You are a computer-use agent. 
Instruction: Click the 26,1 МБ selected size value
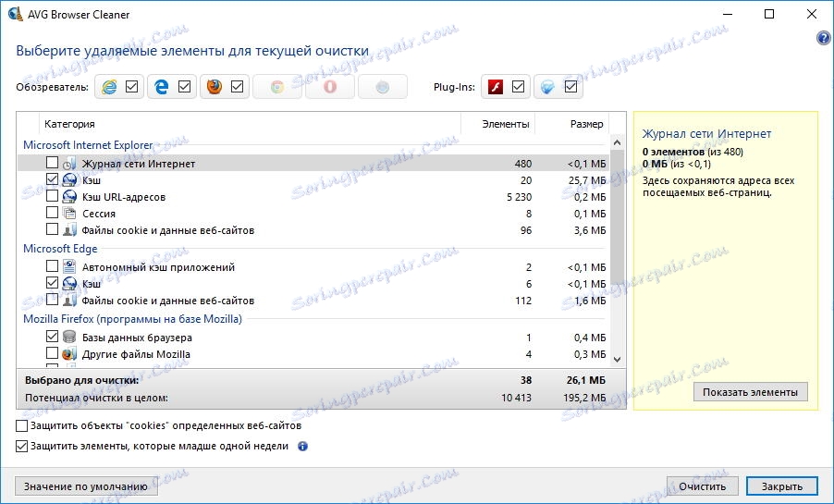pyautogui.click(x=586, y=380)
